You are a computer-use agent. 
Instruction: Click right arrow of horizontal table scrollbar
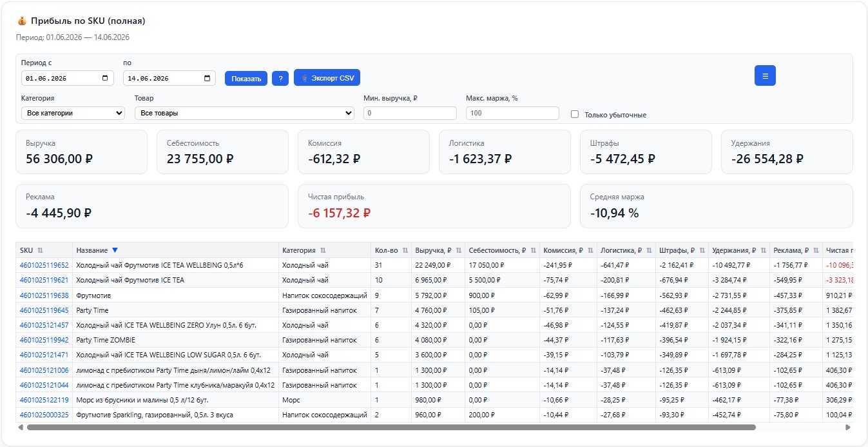[848, 427]
